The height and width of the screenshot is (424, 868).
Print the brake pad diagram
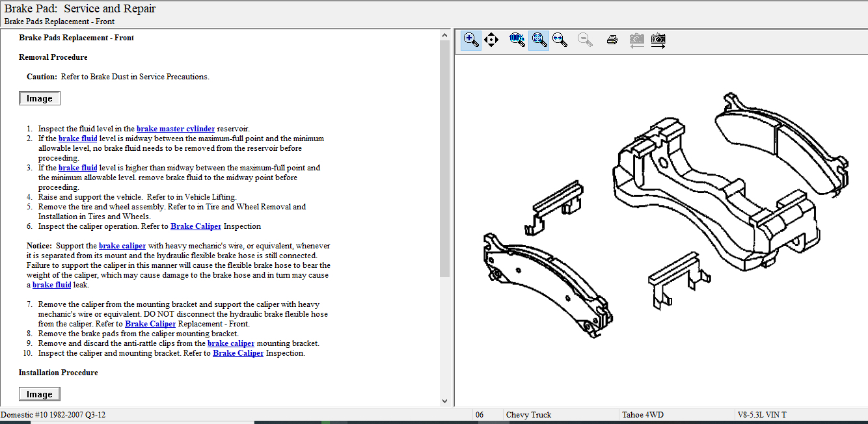click(x=612, y=40)
